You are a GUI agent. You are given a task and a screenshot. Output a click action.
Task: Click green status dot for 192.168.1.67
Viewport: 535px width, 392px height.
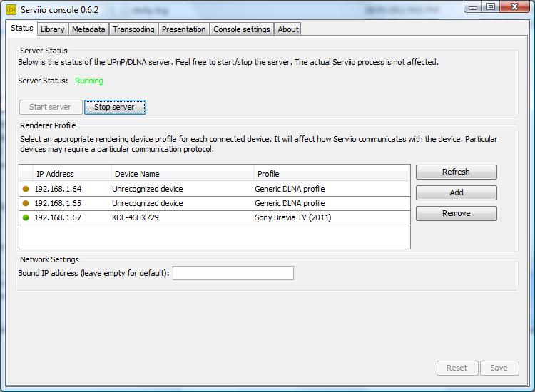pos(26,217)
